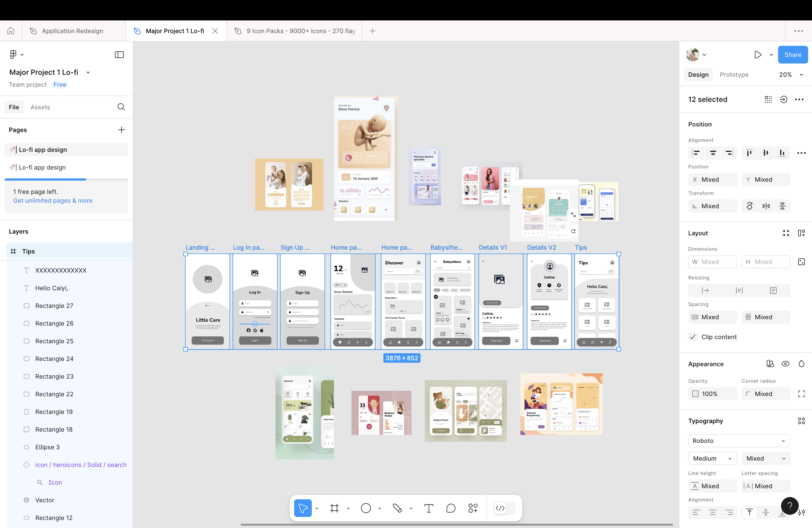The image size is (812, 528).
Task: Click the play Present prototype icon
Action: [x=758, y=55]
